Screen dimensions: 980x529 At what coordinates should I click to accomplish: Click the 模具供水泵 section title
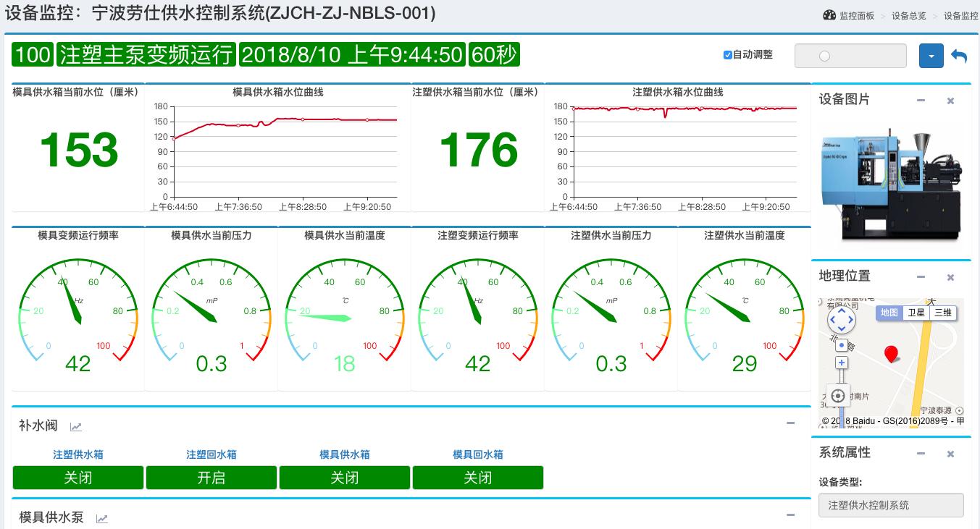tap(51, 517)
